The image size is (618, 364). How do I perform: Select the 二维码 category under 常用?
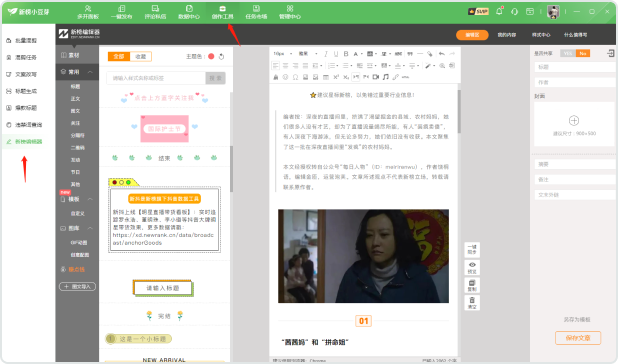(x=77, y=148)
